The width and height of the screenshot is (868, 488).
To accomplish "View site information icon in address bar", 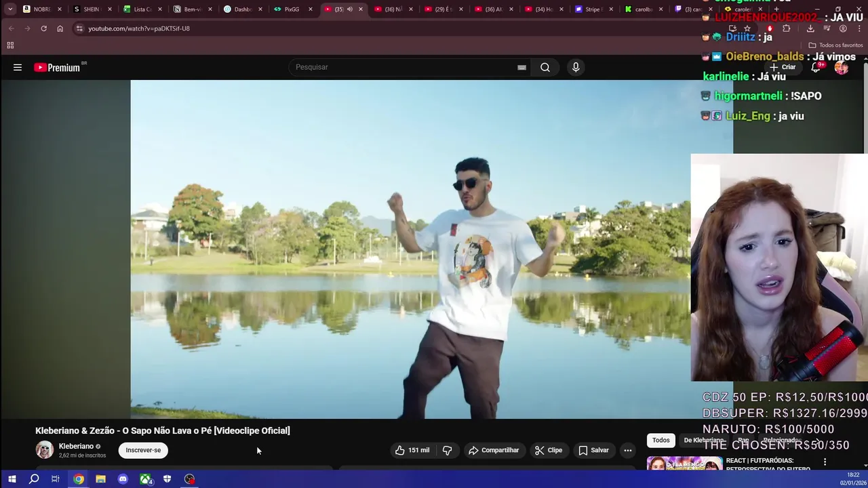I will 79,28.
